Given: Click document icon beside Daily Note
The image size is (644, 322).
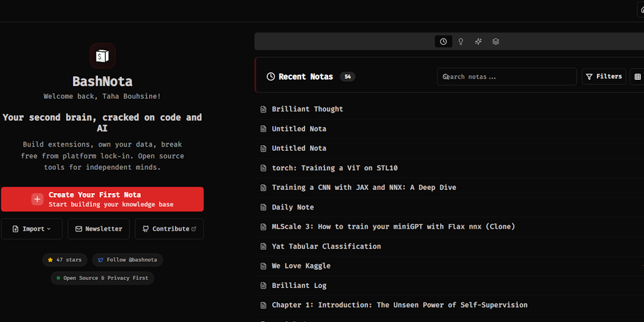Looking at the screenshot, I should pyautogui.click(x=264, y=208).
